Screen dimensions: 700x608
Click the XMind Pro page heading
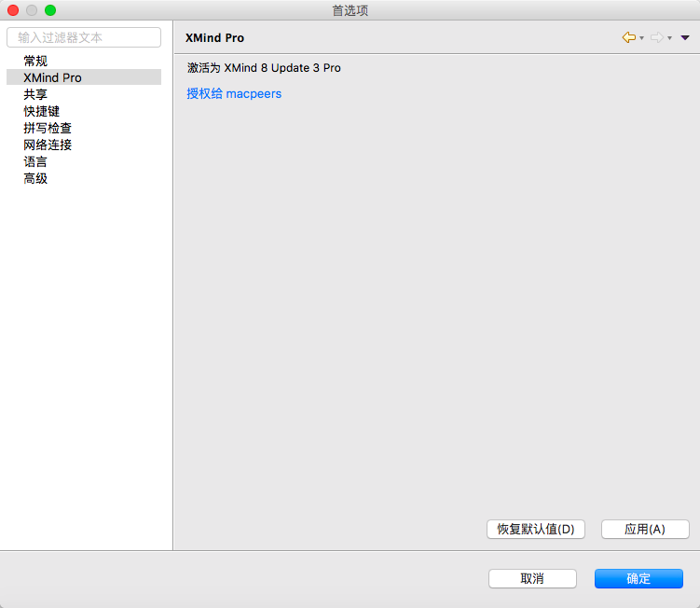point(214,38)
